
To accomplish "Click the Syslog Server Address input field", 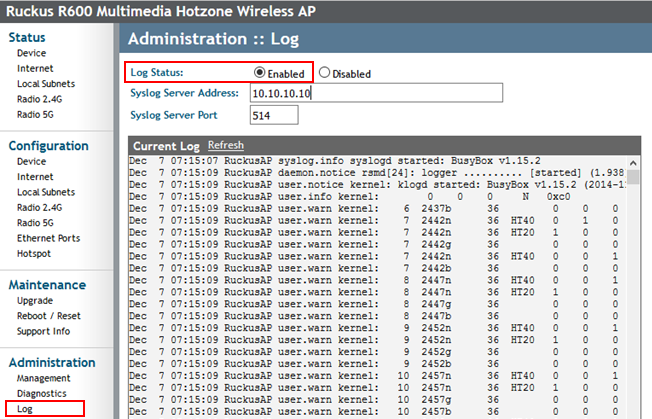I will [376, 93].
